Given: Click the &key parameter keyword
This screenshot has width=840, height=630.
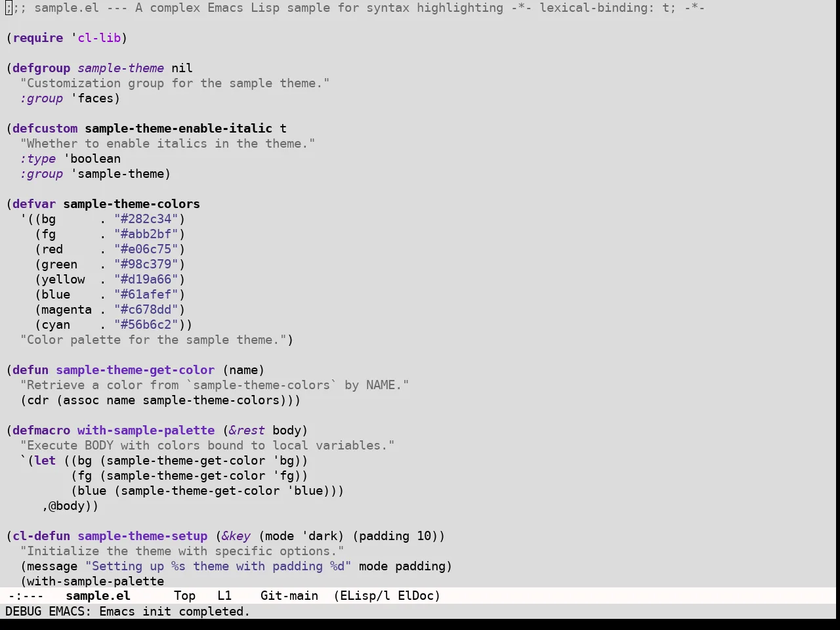Looking at the screenshot, I should tap(236, 536).
